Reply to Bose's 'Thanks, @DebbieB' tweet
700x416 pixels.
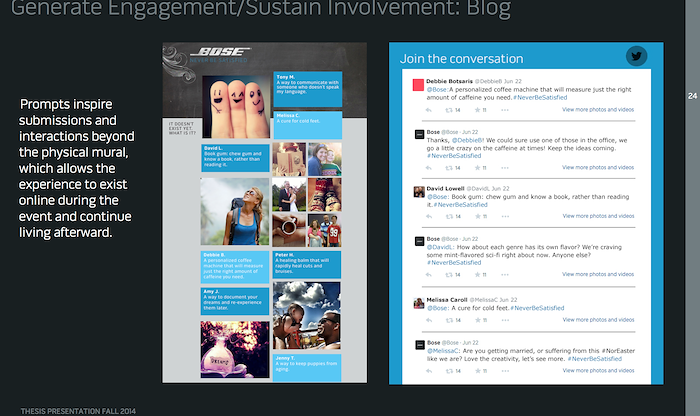429,168
